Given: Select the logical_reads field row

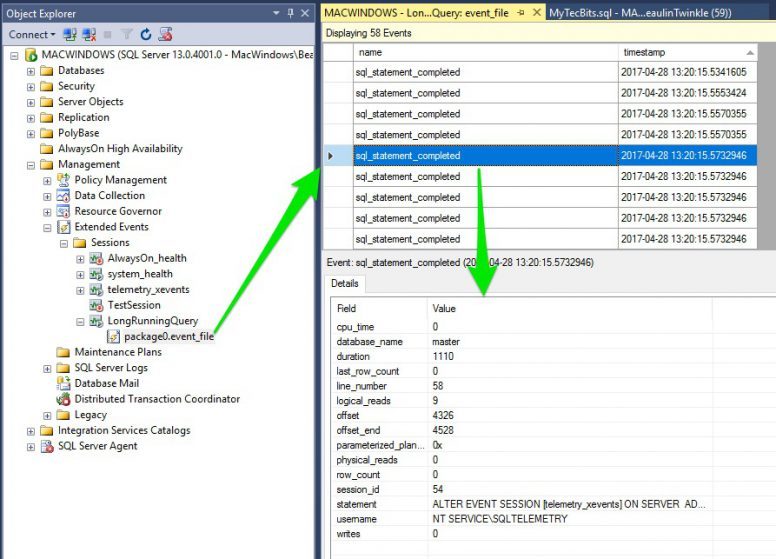Looking at the screenshot, I should click(x=522, y=401).
